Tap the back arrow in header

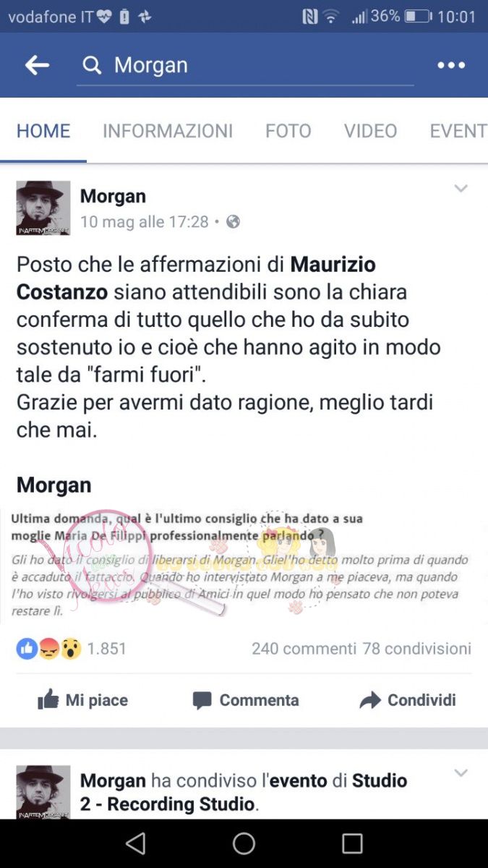(37, 65)
